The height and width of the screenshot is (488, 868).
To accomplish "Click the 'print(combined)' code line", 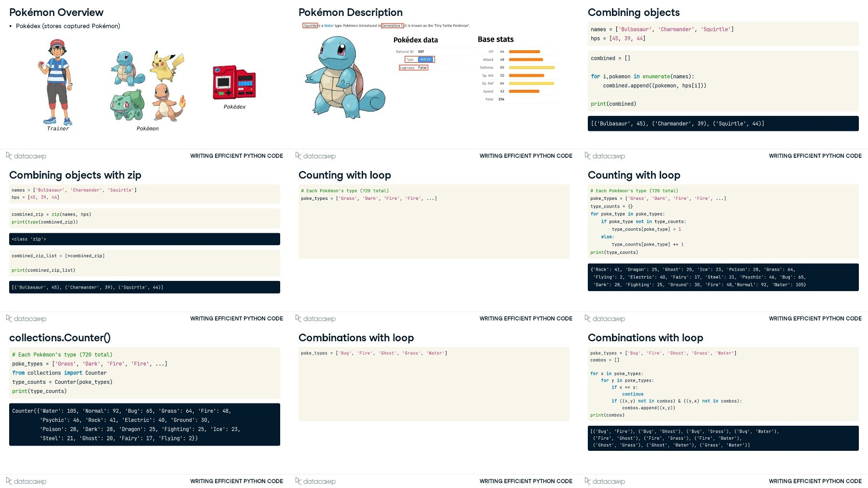I will (613, 104).
